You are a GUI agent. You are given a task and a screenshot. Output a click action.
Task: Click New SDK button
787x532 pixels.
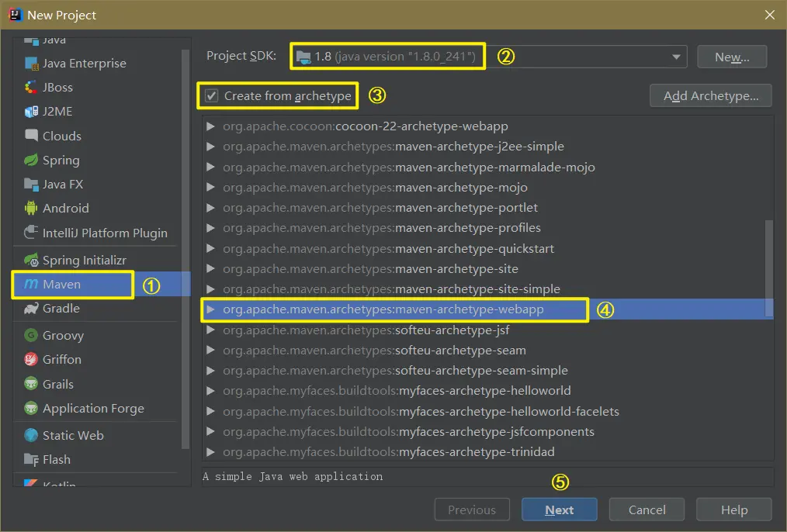click(x=732, y=57)
